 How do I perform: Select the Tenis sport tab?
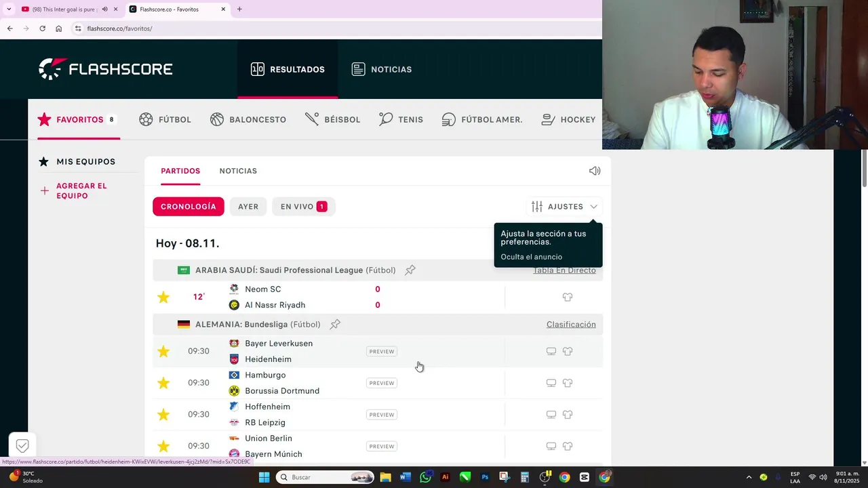(401, 119)
